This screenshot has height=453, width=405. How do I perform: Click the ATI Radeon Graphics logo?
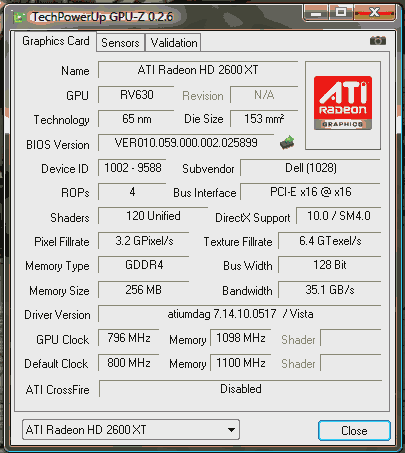[x=343, y=103]
